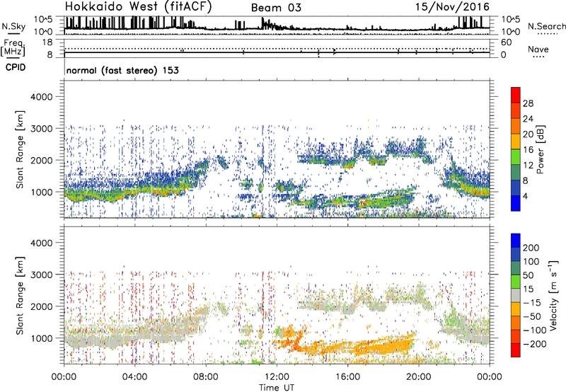The width and height of the screenshot is (566, 392).
Task: Click the bright blue bottom Power colorbar segment
Action: pos(516,203)
